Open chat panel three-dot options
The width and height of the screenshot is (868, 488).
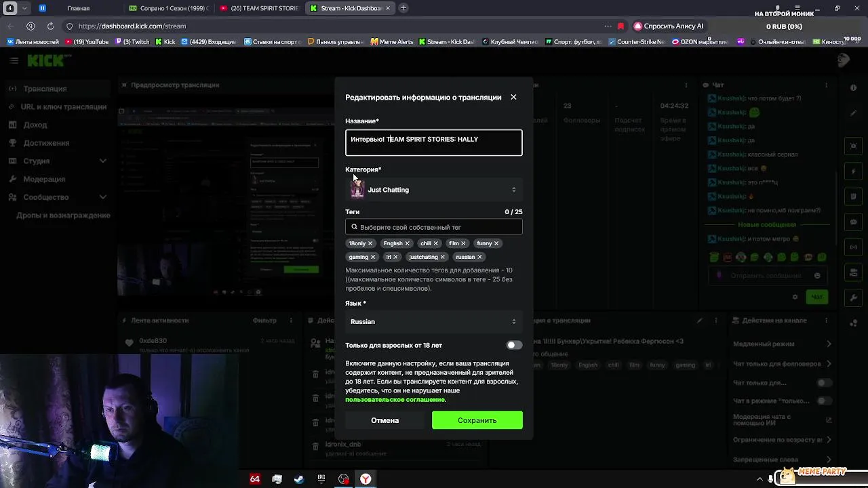point(827,85)
